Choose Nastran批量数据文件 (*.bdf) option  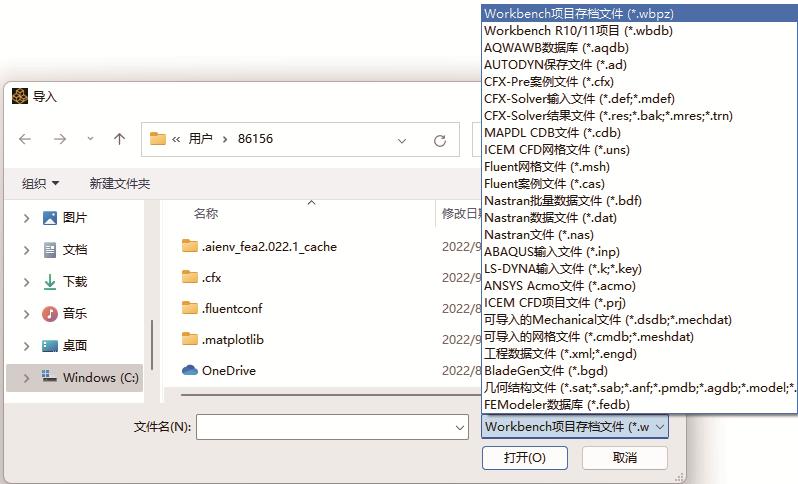coord(639,201)
